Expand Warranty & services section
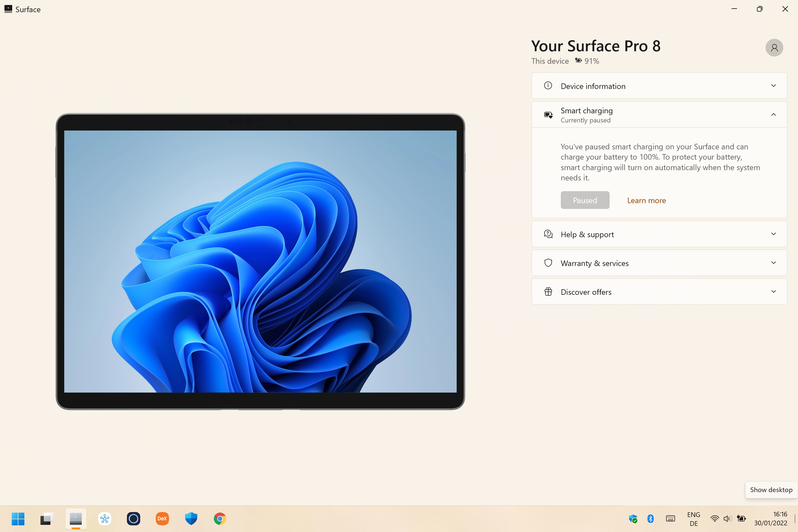Image resolution: width=798 pixels, height=532 pixels. pos(773,263)
